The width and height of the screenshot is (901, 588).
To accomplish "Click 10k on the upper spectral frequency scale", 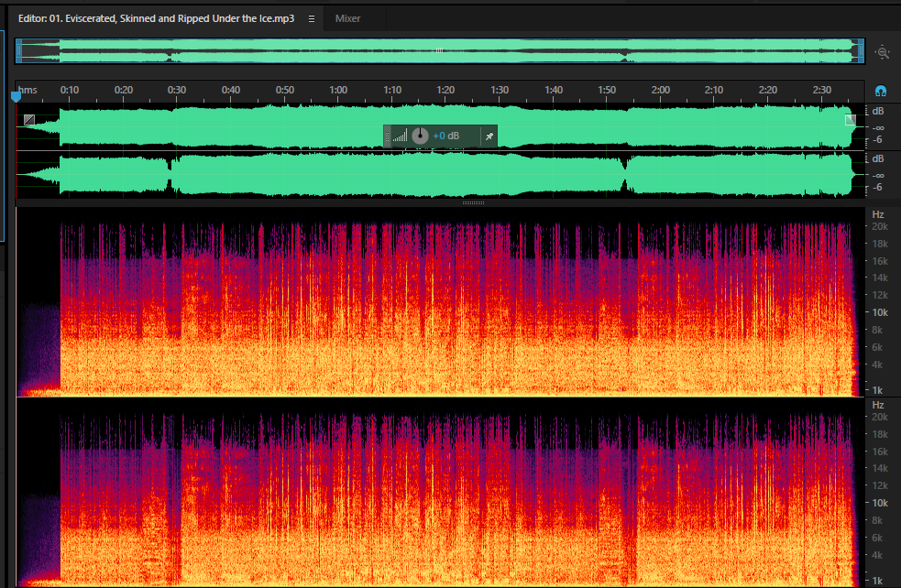I will tap(880, 313).
